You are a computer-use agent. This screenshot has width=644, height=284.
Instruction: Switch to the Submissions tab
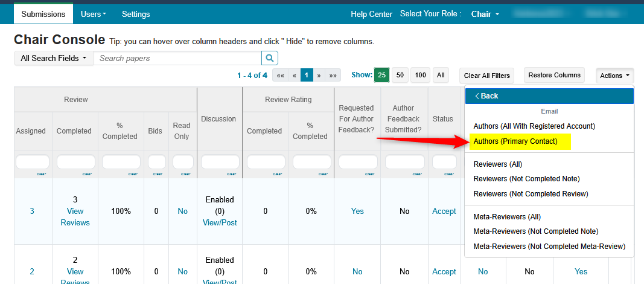(43, 14)
